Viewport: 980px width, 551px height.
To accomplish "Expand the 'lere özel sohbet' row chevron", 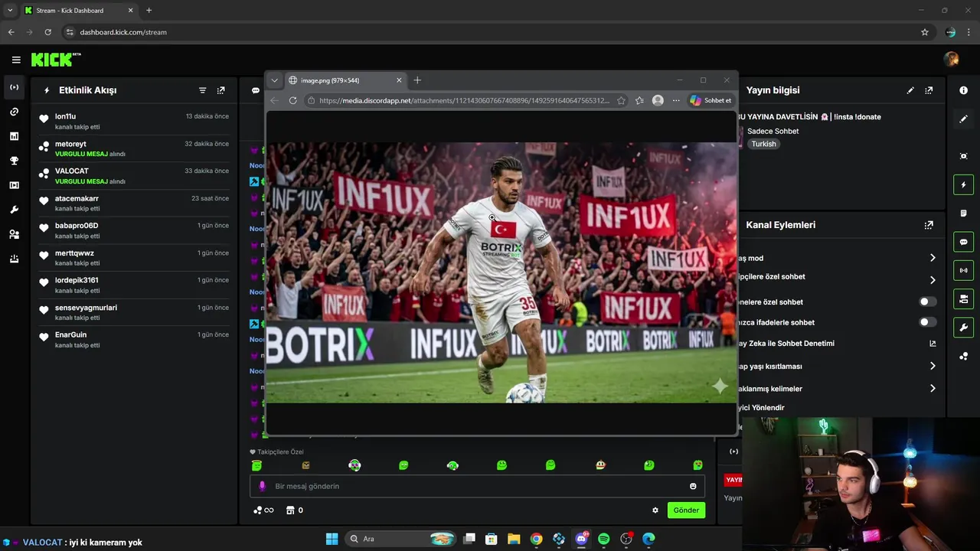I will point(932,280).
